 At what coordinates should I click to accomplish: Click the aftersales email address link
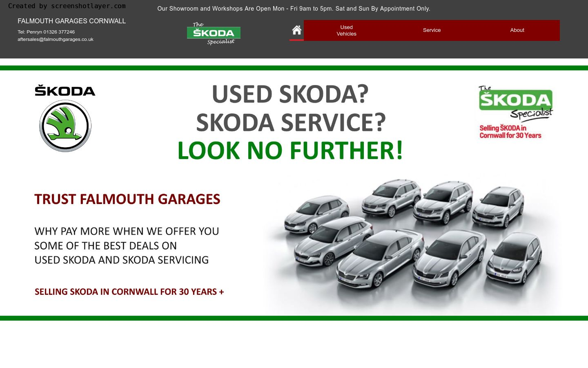click(56, 39)
